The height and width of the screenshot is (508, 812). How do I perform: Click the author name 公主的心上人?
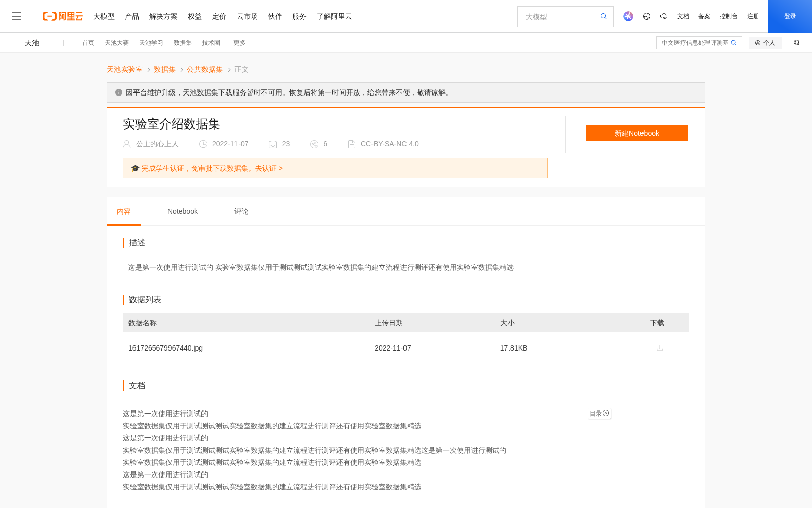pos(157,144)
